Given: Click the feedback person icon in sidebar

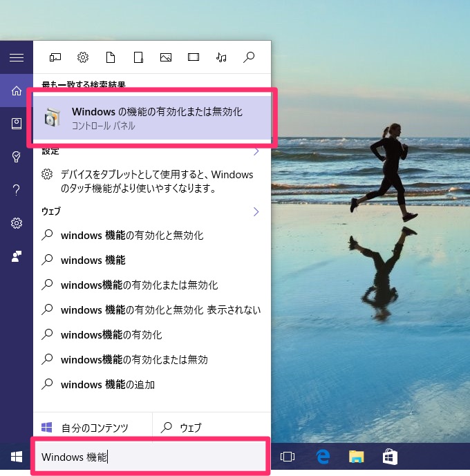Looking at the screenshot, I should tap(17, 256).
